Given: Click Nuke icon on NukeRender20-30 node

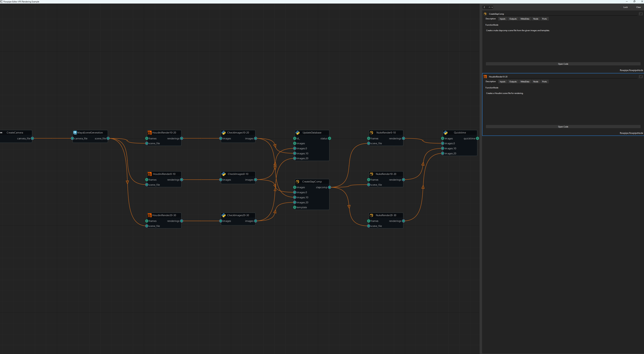Looking at the screenshot, I should (x=371, y=215).
